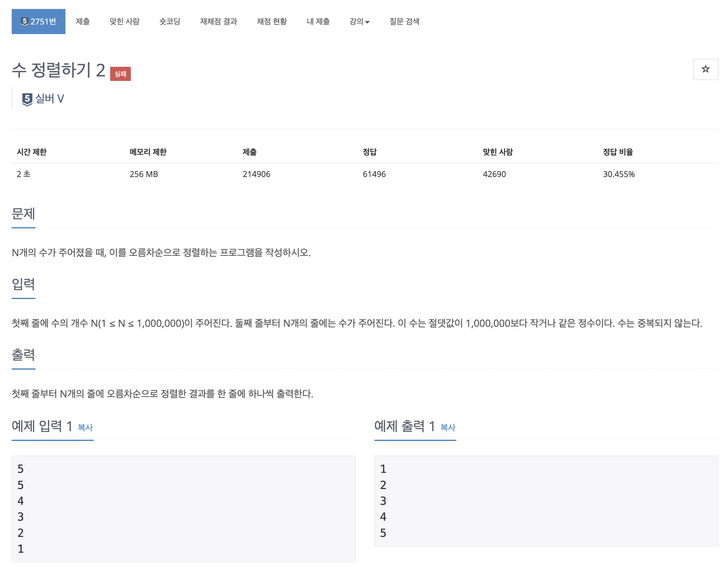This screenshot has width=728, height=571.
Task: Click the 수 정렬하기 2 title
Action: (59, 70)
